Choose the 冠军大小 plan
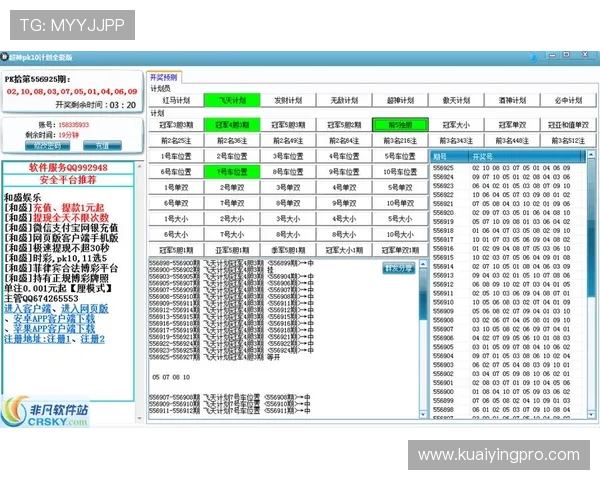The image size is (600, 480). pyautogui.click(x=456, y=125)
